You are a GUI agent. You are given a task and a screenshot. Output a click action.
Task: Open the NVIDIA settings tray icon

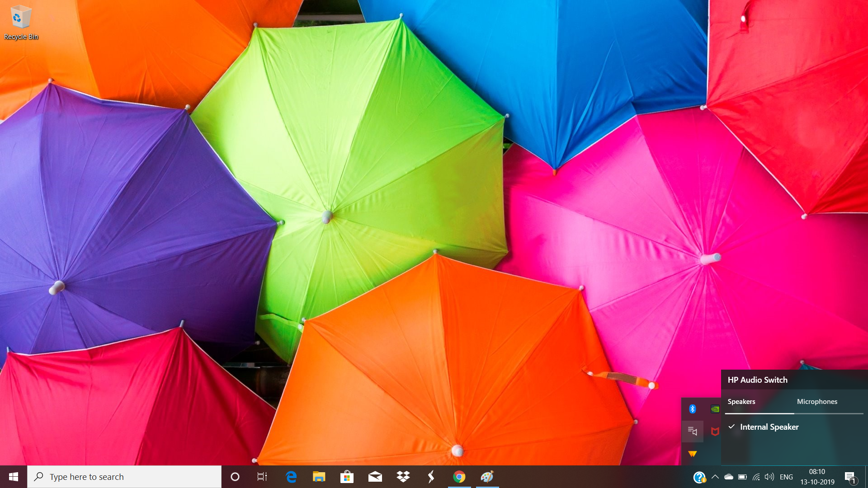(x=715, y=409)
